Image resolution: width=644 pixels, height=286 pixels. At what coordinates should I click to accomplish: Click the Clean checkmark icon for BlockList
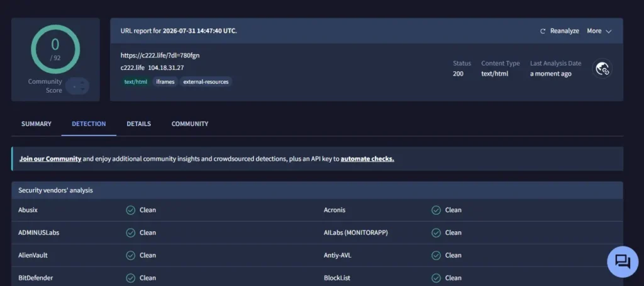436,278
